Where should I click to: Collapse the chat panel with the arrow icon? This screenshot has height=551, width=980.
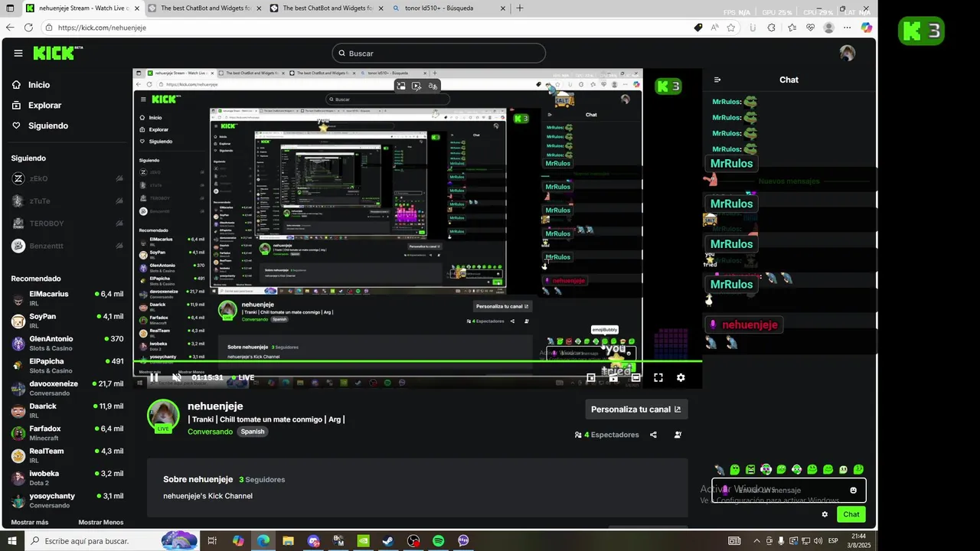click(x=717, y=80)
